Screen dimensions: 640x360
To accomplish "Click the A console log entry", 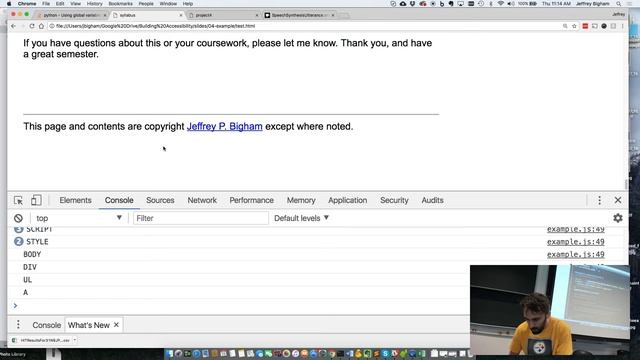I will point(25,292).
